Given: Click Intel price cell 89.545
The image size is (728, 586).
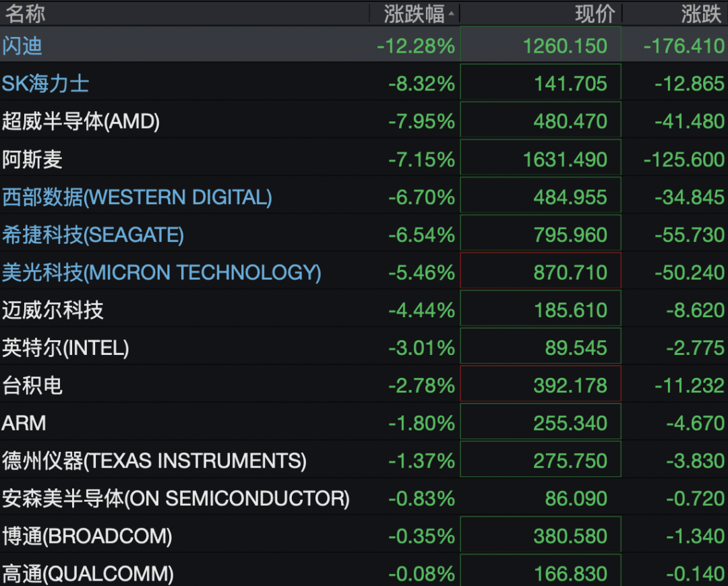Looking at the screenshot, I should click(541, 346).
